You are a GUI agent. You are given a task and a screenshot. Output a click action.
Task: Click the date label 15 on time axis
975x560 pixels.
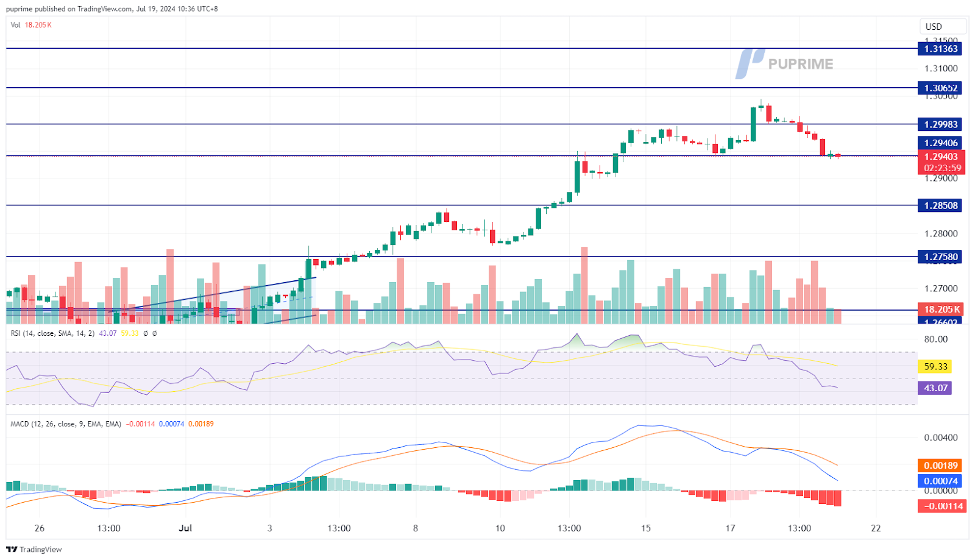646,528
